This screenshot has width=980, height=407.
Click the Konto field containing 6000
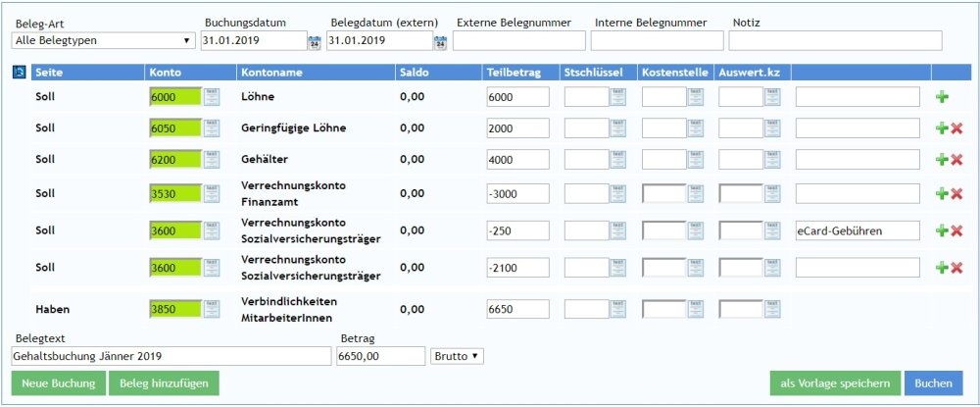[x=175, y=97]
